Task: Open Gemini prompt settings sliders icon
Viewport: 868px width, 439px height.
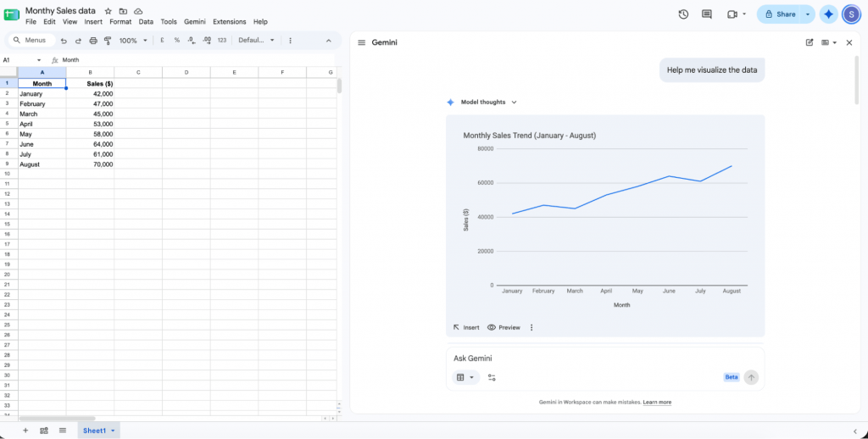Action: (492, 377)
